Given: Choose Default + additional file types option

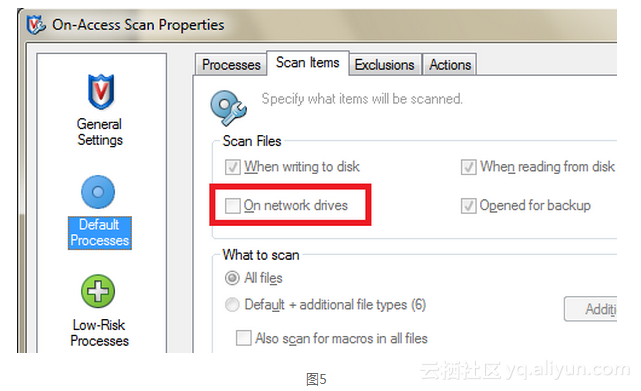Looking at the screenshot, I should (x=232, y=305).
